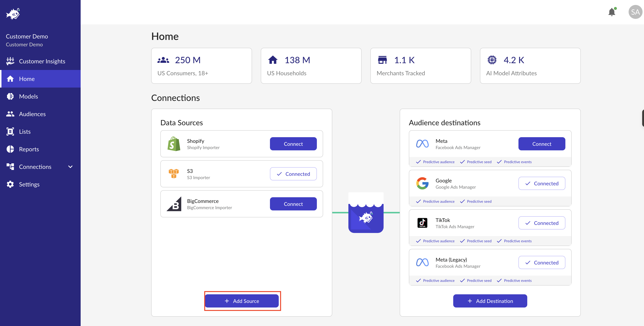Screen dimensions: 644x326
Task: Click the TikTok logo icon
Action: click(422, 223)
